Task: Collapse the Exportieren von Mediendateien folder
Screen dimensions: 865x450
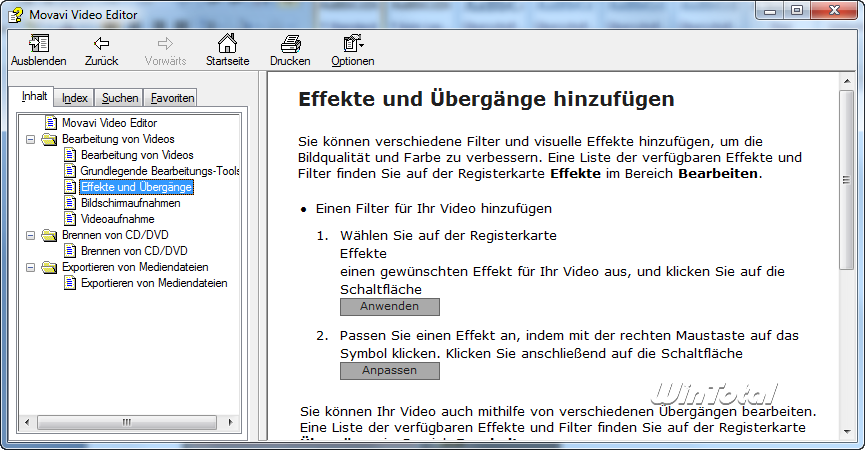Action: 31,267
